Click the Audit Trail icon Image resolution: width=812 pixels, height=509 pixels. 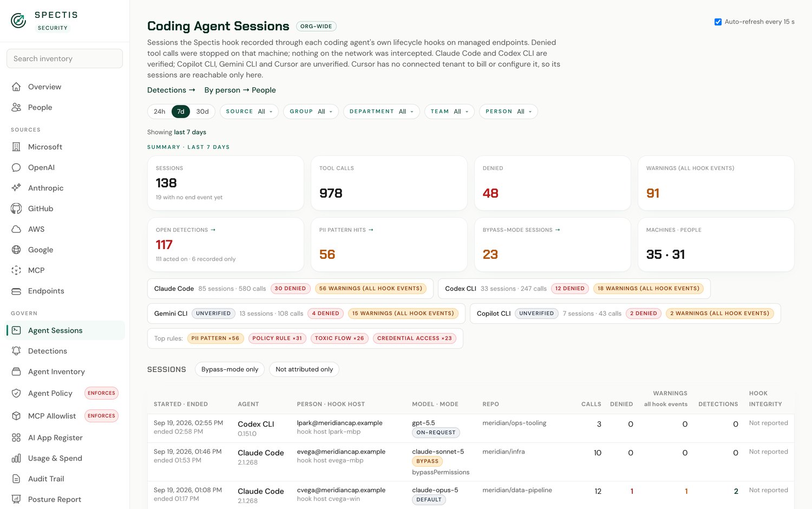click(16, 479)
